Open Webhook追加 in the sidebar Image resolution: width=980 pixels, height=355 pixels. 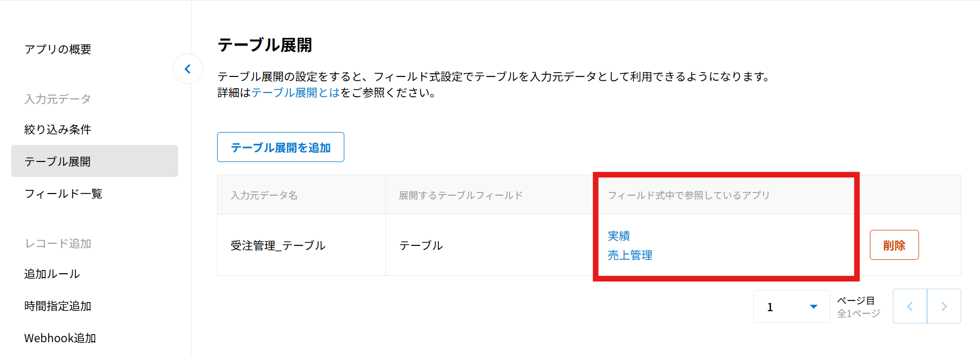60,338
